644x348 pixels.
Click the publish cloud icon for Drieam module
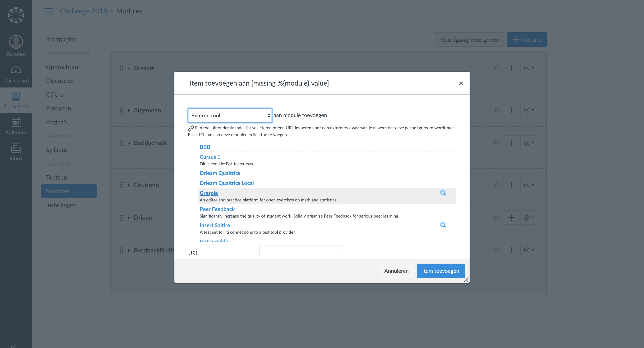click(x=495, y=217)
